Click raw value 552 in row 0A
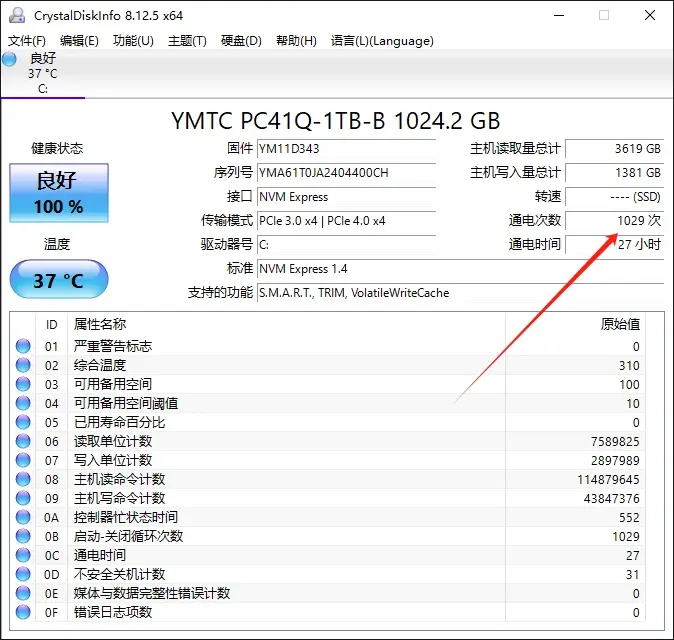The image size is (674, 640). coord(629,518)
